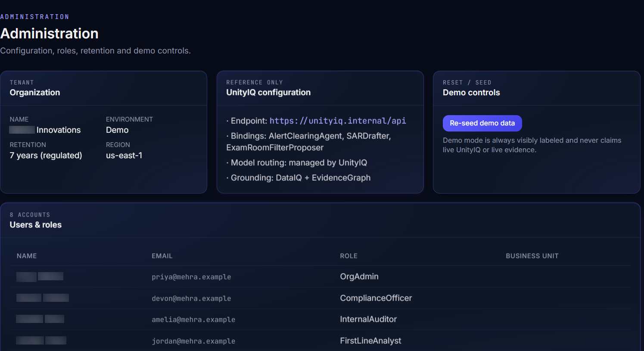
Task: Click the ComplianceOfficer role cell
Action: coord(376,298)
